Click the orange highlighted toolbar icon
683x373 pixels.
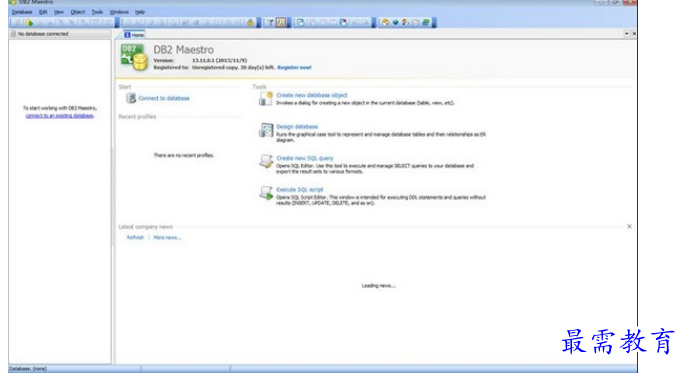(x=281, y=22)
